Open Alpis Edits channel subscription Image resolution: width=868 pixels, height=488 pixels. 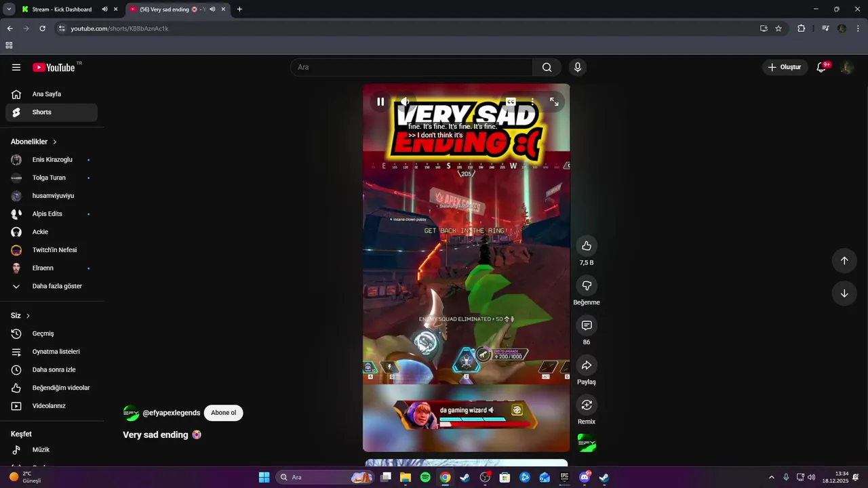coord(52,213)
